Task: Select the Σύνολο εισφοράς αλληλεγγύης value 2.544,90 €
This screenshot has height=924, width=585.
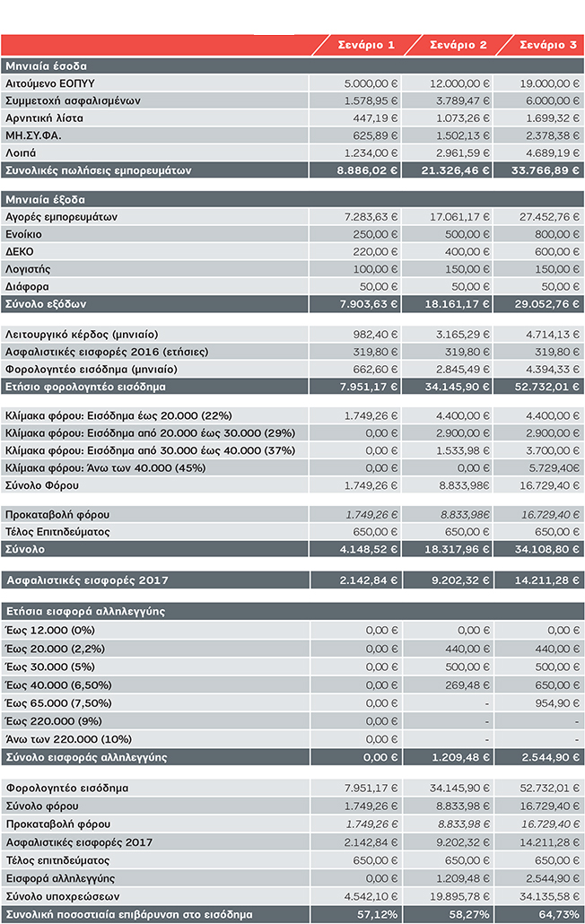Action: coord(549,757)
